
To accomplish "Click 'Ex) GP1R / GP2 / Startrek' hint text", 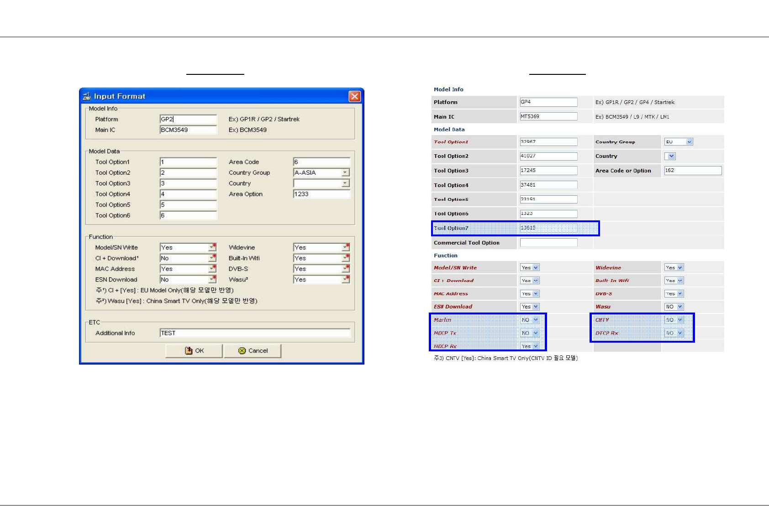I will pyautogui.click(x=264, y=119).
